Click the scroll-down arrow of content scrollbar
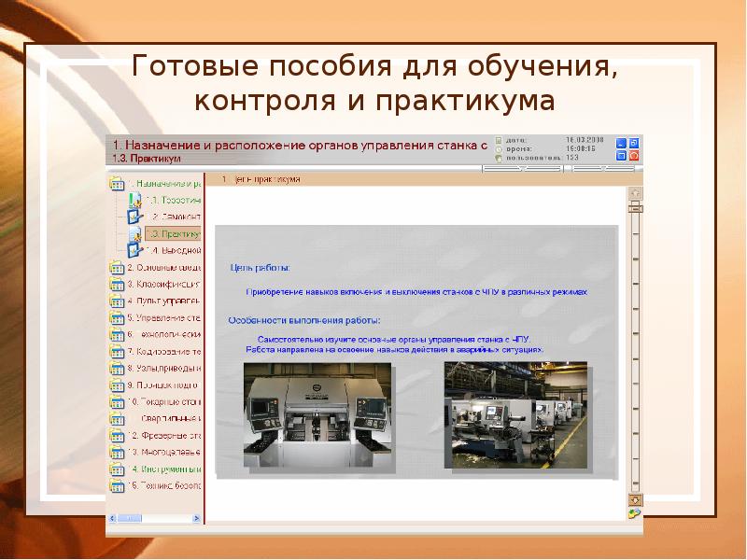 (x=635, y=499)
